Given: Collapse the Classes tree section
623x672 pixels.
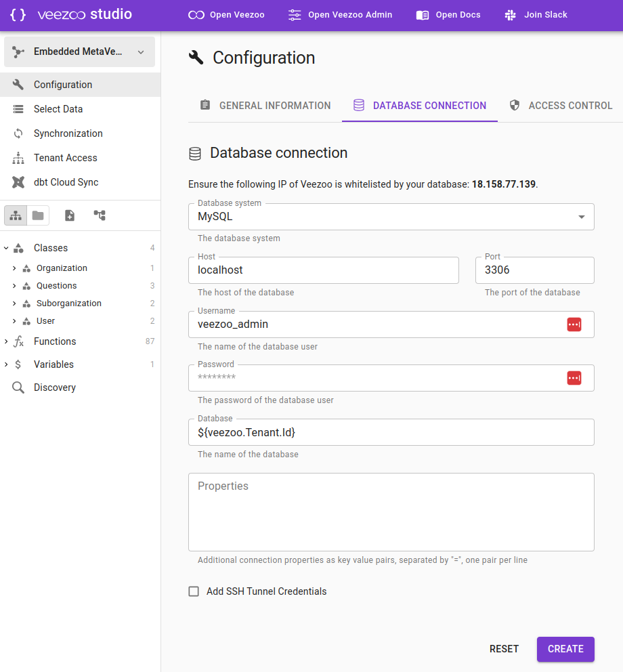Looking at the screenshot, I should click(6, 248).
